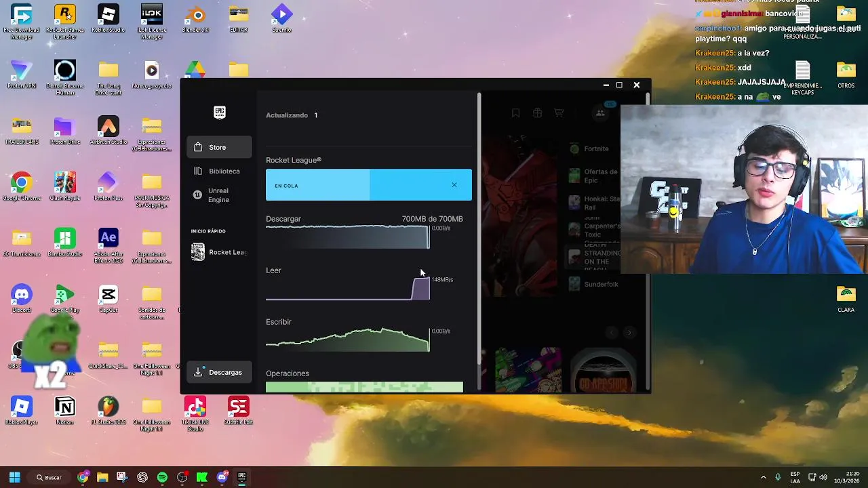Open Adobe After Effects desktop icon
The height and width of the screenshot is (488, 868).
[108, 245]
